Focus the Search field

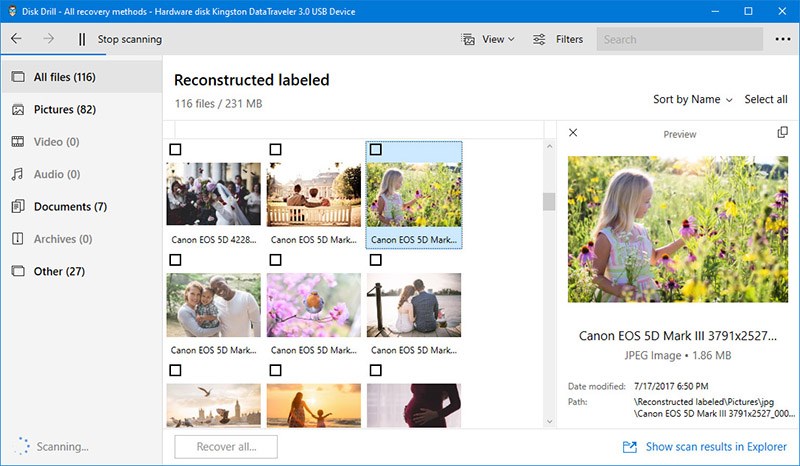(x=680, y=39)
